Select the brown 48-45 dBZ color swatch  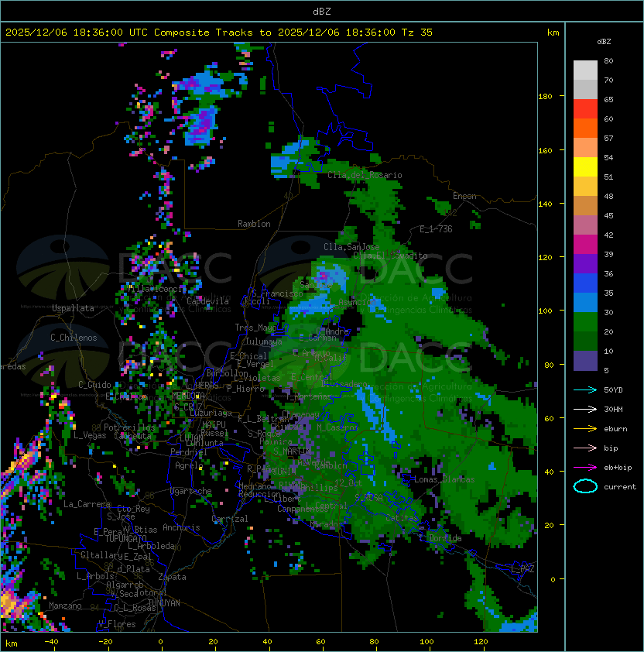[585, 206]
